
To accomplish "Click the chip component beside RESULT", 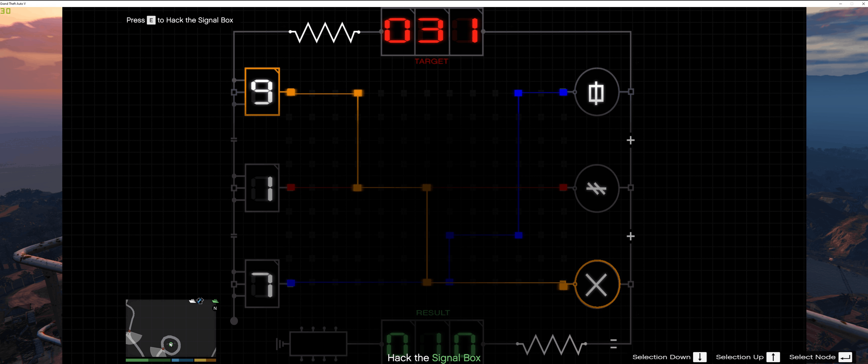I will point(318,343).
